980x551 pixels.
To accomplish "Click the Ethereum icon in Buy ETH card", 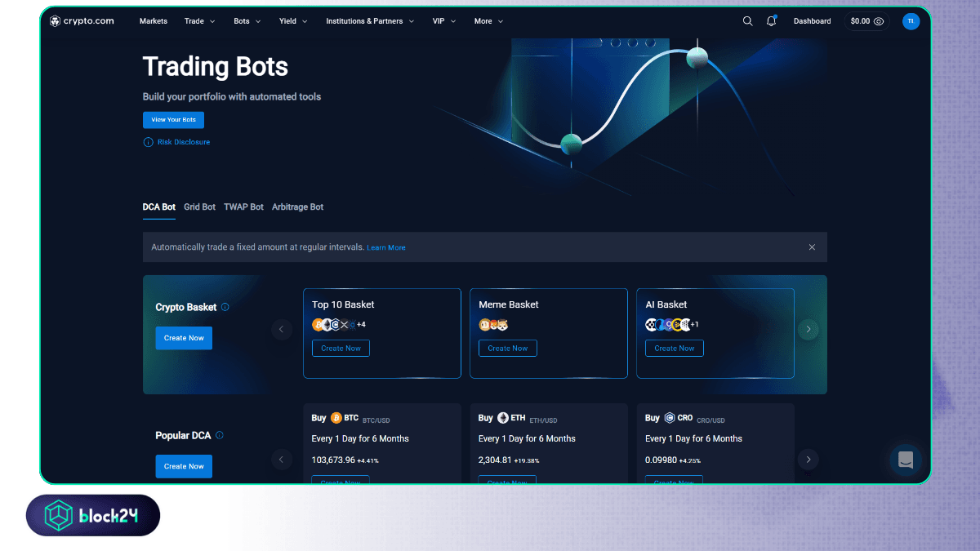I will coord(503,418).
